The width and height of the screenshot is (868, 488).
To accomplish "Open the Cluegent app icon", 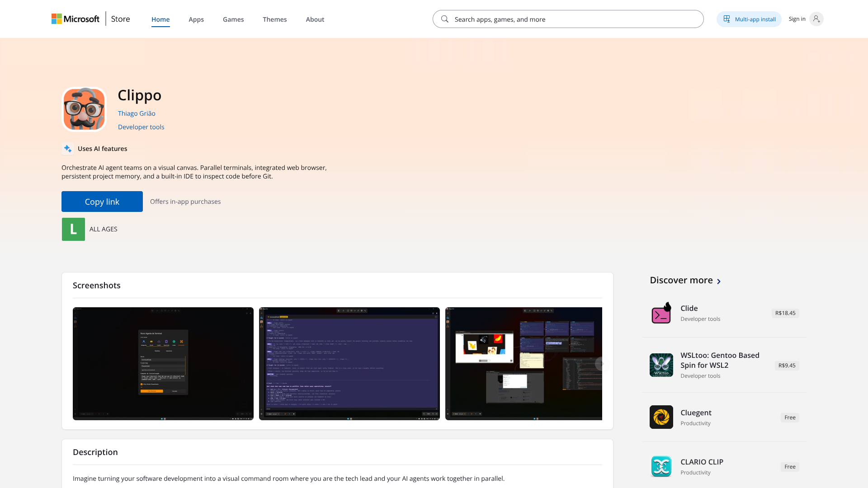I will pos(661,417).
